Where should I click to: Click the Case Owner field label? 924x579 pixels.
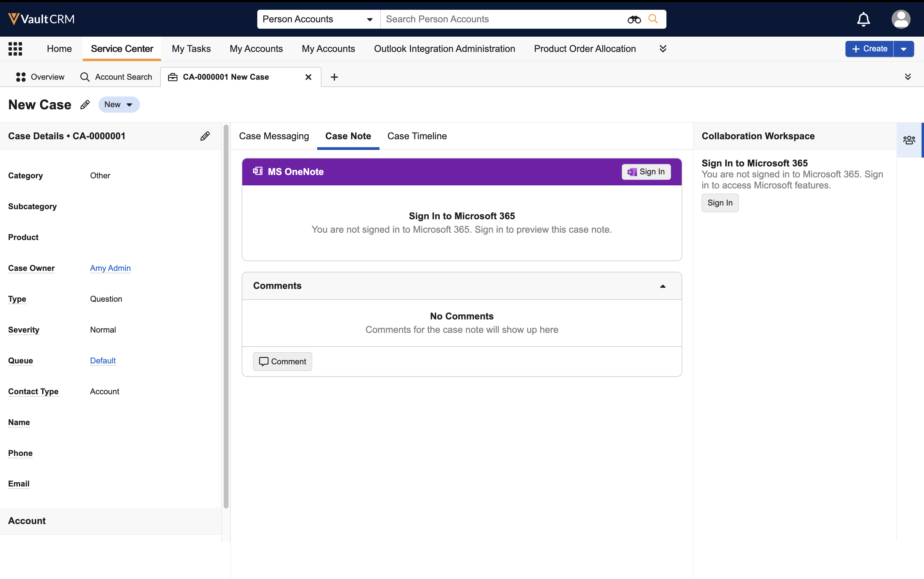(31, 268)
